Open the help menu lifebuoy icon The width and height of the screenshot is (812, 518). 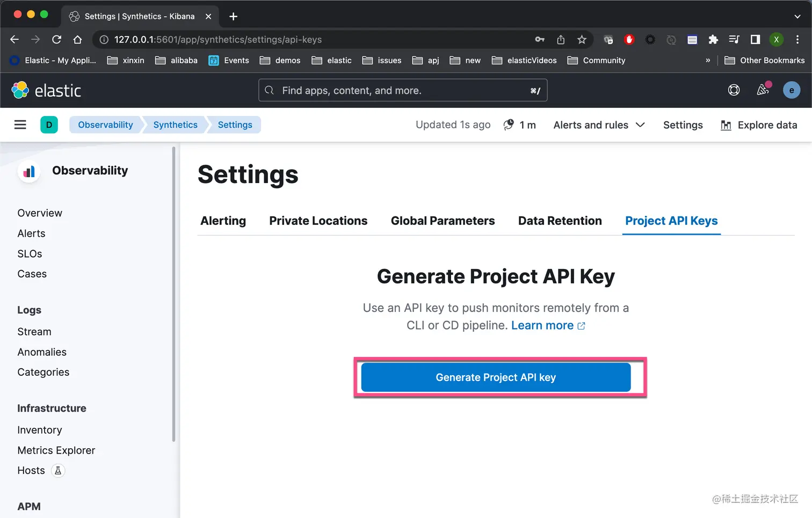tap(734, 90)
